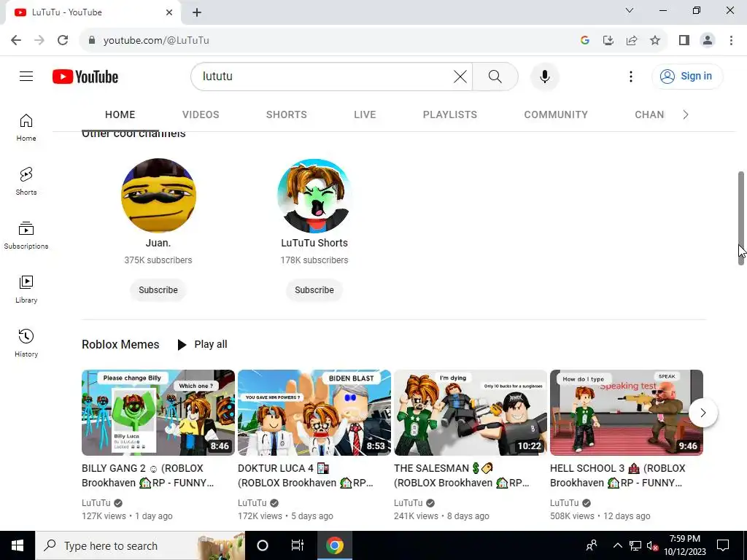Toggle the Chrome side panel icon

pos(684,40)
